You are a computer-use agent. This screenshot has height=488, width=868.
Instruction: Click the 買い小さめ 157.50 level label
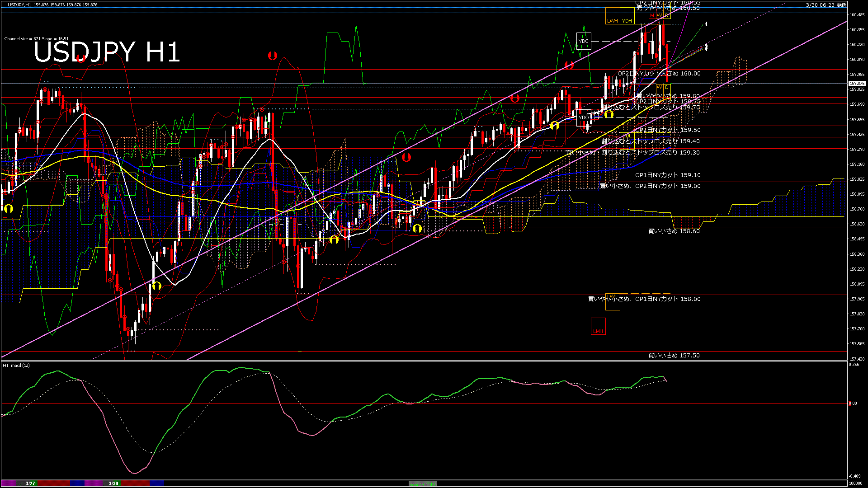674,356
